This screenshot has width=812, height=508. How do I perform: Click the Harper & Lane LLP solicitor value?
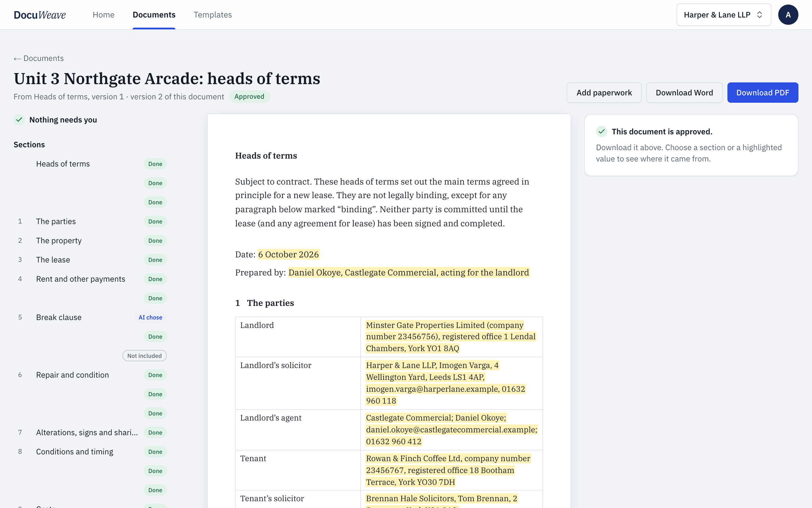[446, 383]
